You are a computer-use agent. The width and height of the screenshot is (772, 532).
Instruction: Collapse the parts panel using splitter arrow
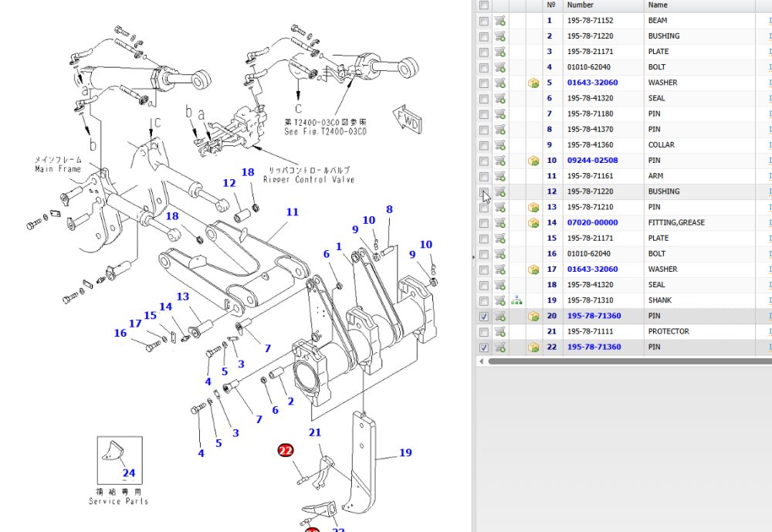pyautogui.click(x=474, y=256)
